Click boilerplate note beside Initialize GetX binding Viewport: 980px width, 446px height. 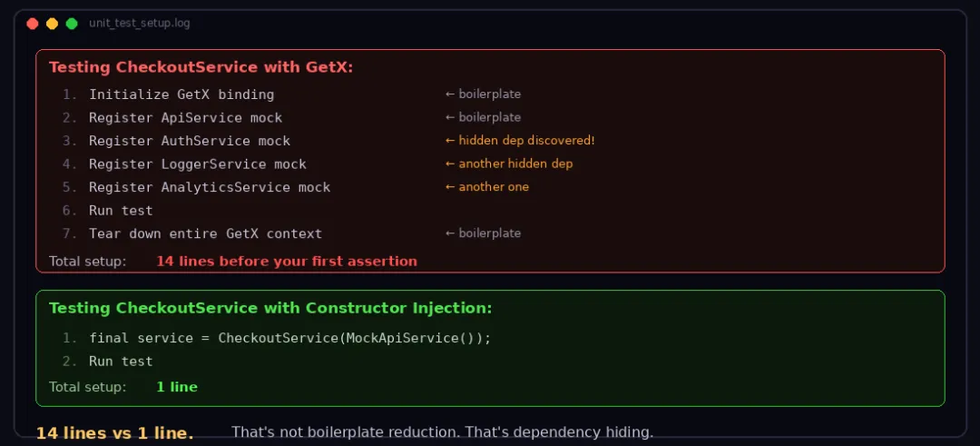pos(483,94)
